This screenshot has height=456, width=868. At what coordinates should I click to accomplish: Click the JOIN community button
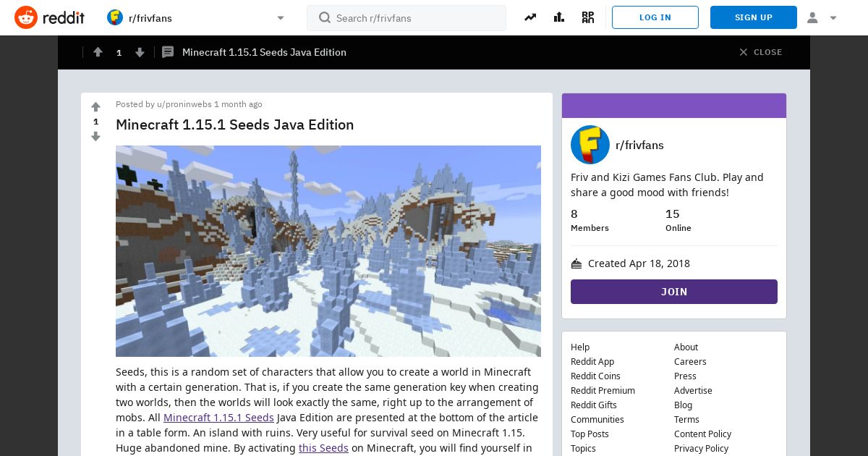674,292
